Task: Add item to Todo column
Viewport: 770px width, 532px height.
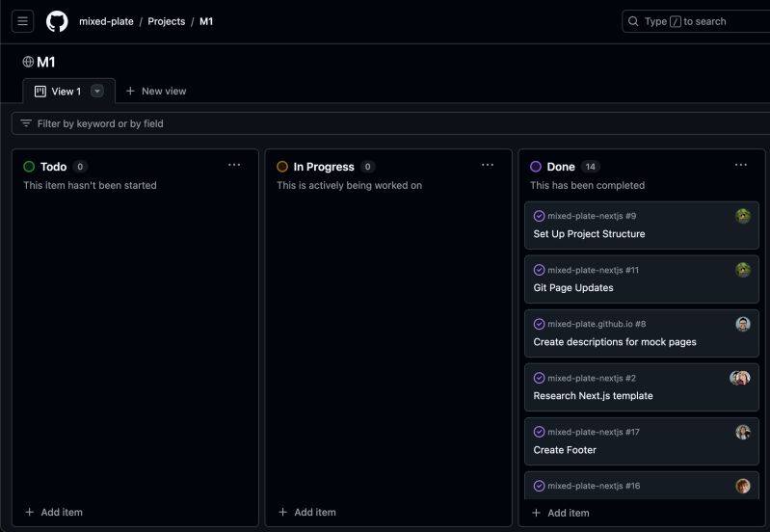Action: point(54,512)
